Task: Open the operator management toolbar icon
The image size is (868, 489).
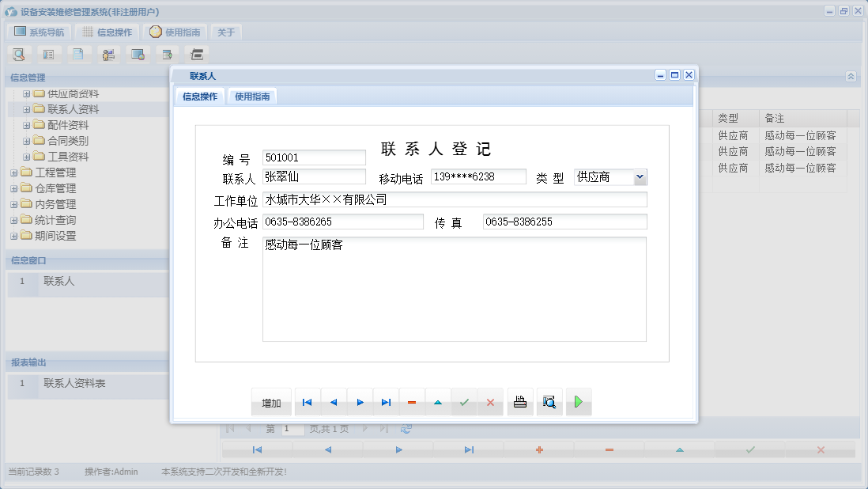Action: 109,54
